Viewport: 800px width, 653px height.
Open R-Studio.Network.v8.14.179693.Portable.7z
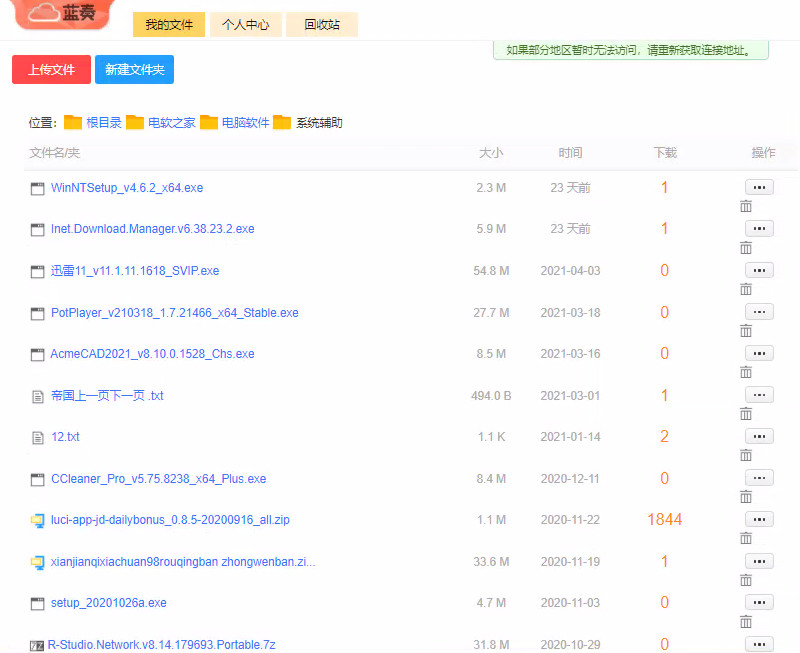point(161,645)
